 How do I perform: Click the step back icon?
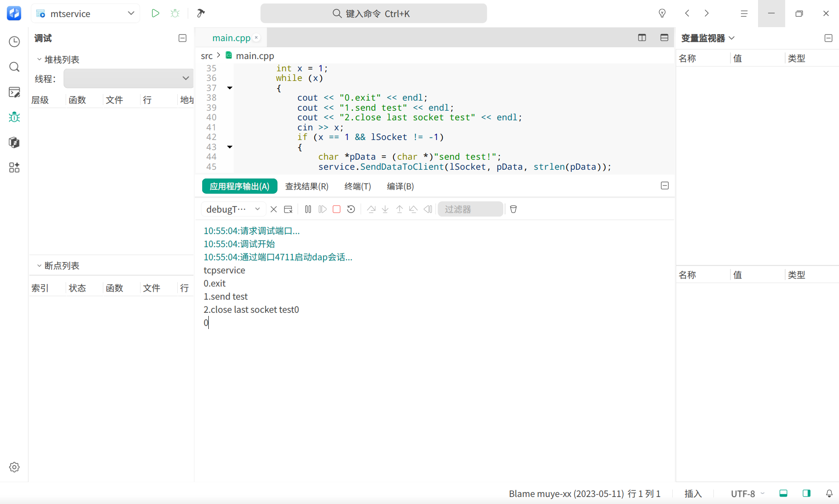tap(414, 209)
